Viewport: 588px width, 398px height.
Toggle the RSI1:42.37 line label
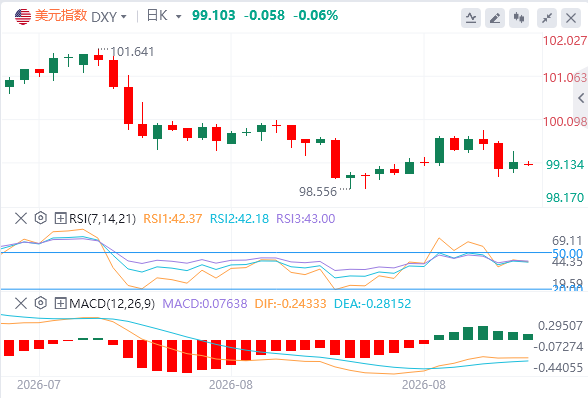tap(173, 219)
